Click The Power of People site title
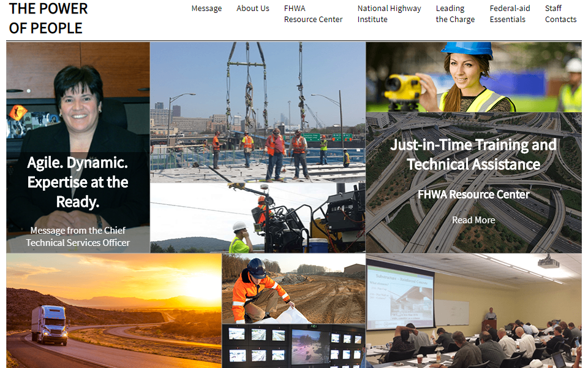 click(48, 18)
